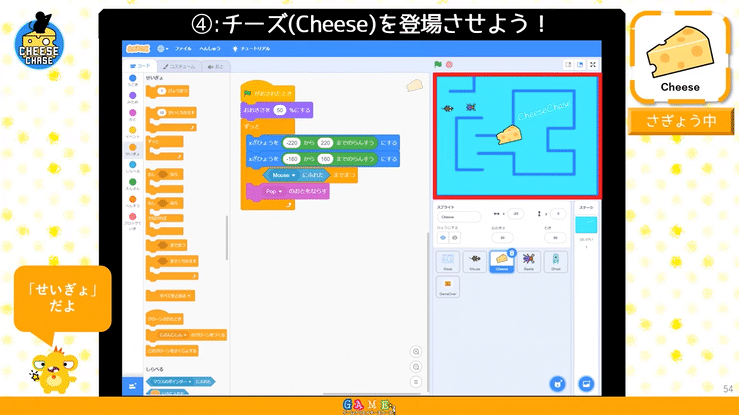739x415 pixels.
Task: Open チュートリアル (Tutorials) in the menu bar
Action: pyautogui.click(x=252, y=49)
